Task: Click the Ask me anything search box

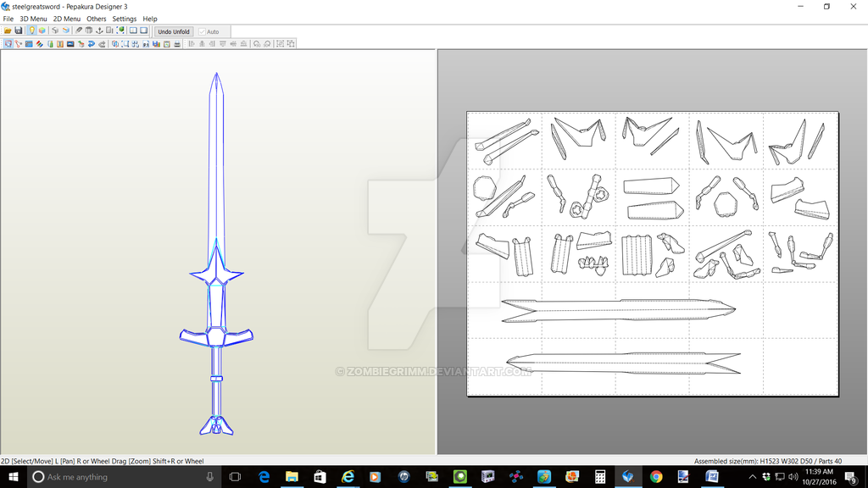Action: click(x=125, y=476)
